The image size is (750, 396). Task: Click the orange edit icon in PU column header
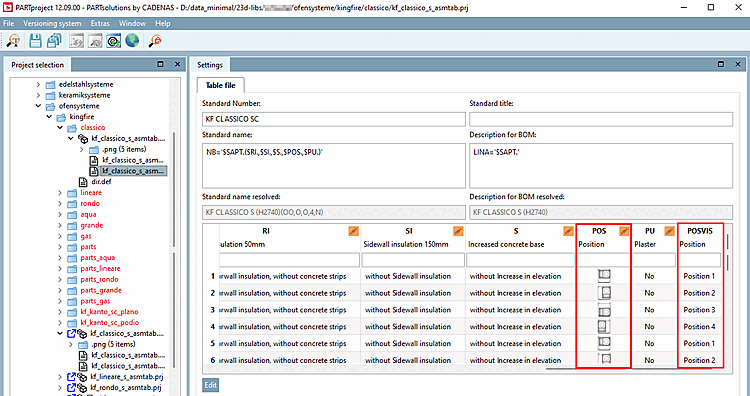tap(669, 231)
